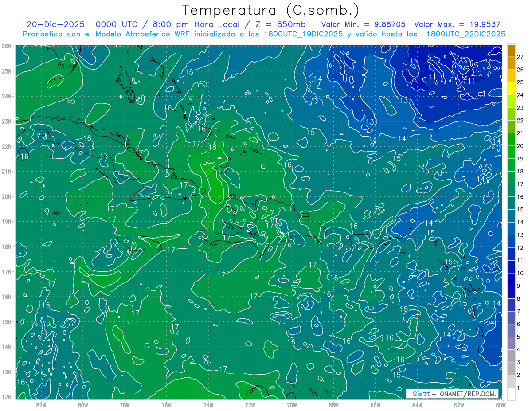
Task: Pick the orange-brown swatch at legend top
Action: pyautogui.click(x=512, y=51)
